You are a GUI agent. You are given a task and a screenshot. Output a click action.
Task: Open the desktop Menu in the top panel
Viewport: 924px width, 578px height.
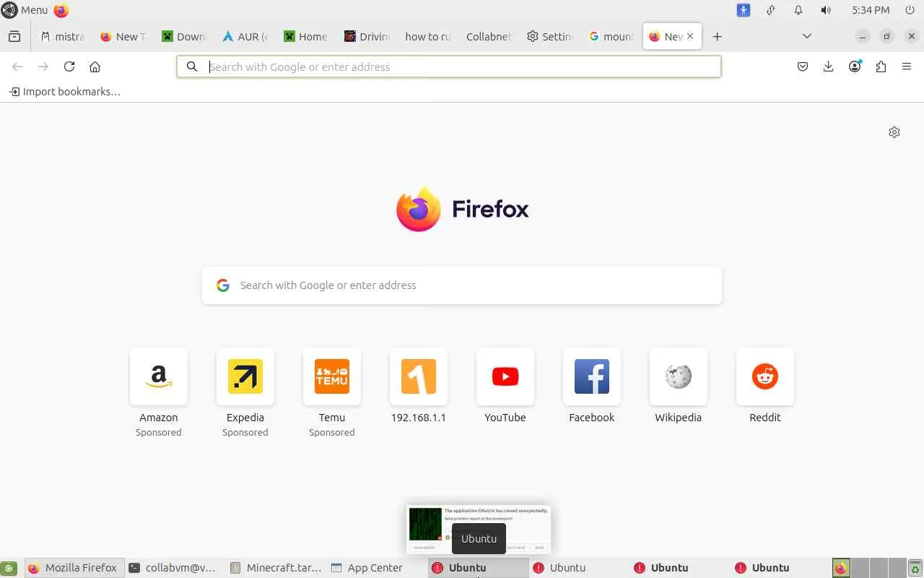click(25, 10)
